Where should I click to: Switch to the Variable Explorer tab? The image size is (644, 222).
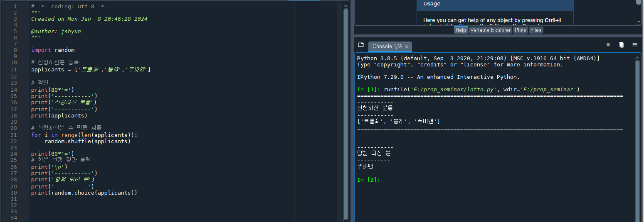(x=490, y=30)
